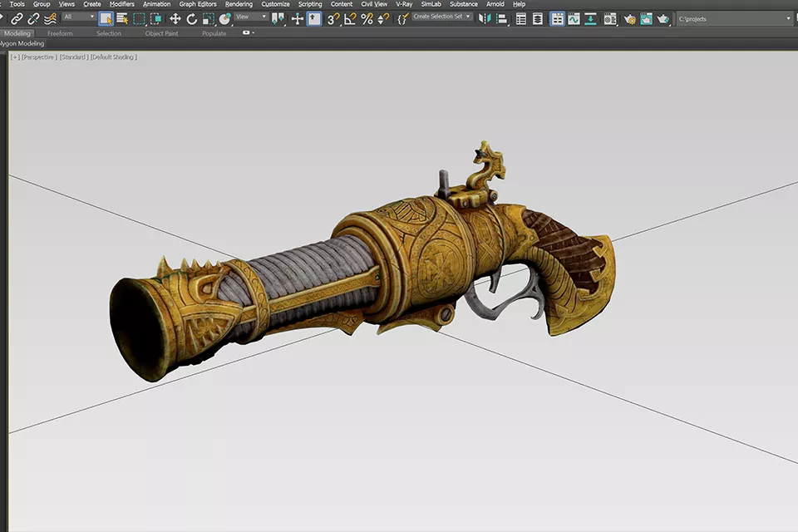Open the Substance menu

click(x=464, y=4)
